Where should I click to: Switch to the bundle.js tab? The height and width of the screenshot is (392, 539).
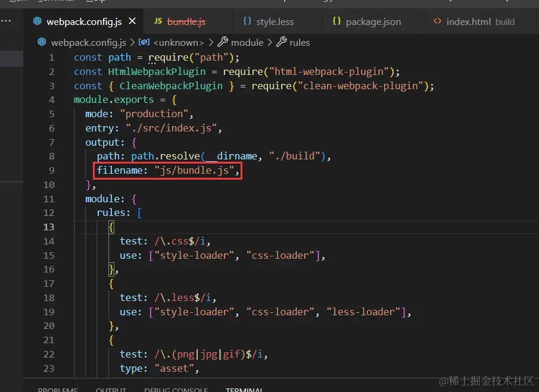point(186,21)
